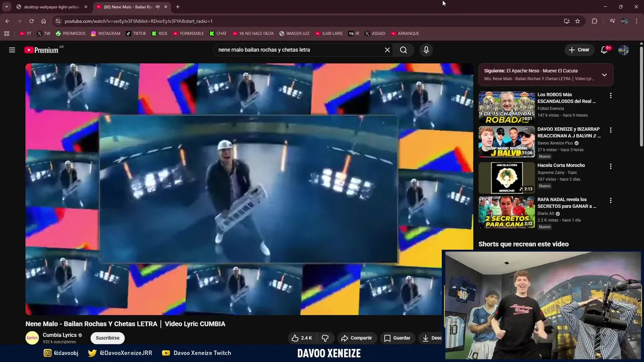This screenshot has width=644, height=362.
Task: Open options for Los ROBOS Más ESCANDALOSOS video
Action: click(x=611, y=96)
